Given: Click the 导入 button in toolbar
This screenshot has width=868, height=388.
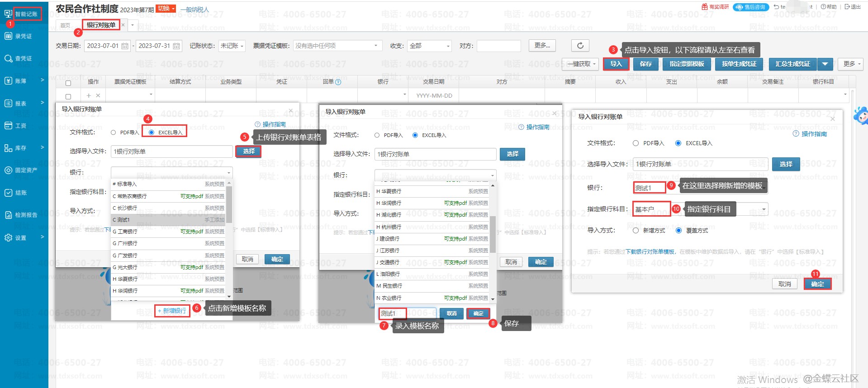Looking at the screenshot, I should point(616,64).
